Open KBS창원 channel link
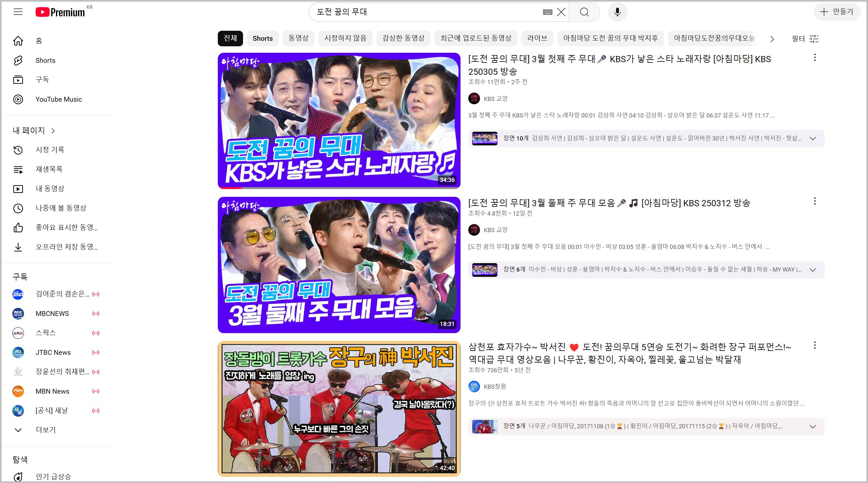 pos(494,387)
